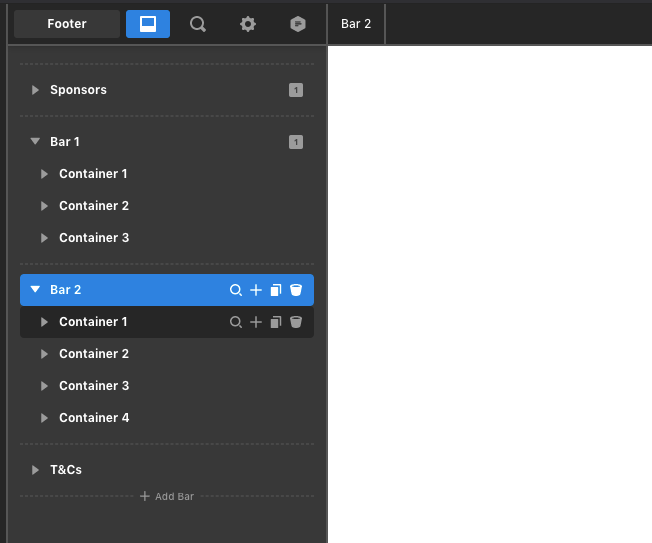652x543 pixels.
Task: Select the layout outline icon
Action: [x=148, y=24]
